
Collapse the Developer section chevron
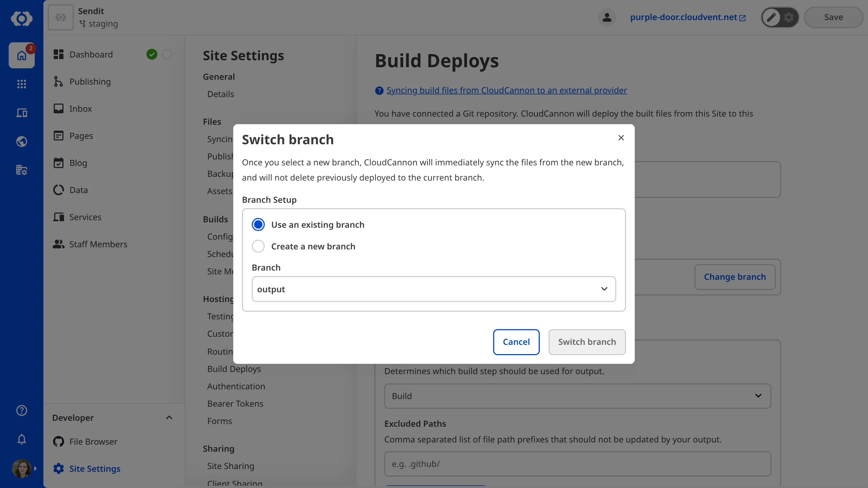point(169,418)
